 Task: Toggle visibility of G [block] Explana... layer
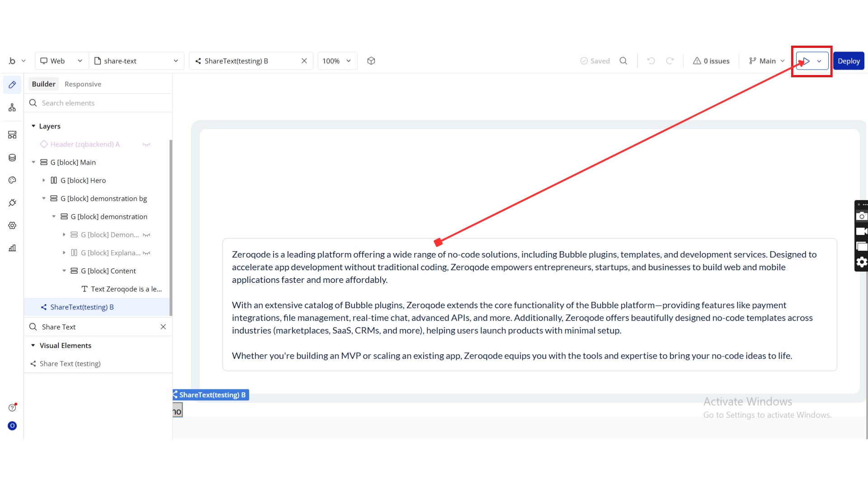pos(146,253)
